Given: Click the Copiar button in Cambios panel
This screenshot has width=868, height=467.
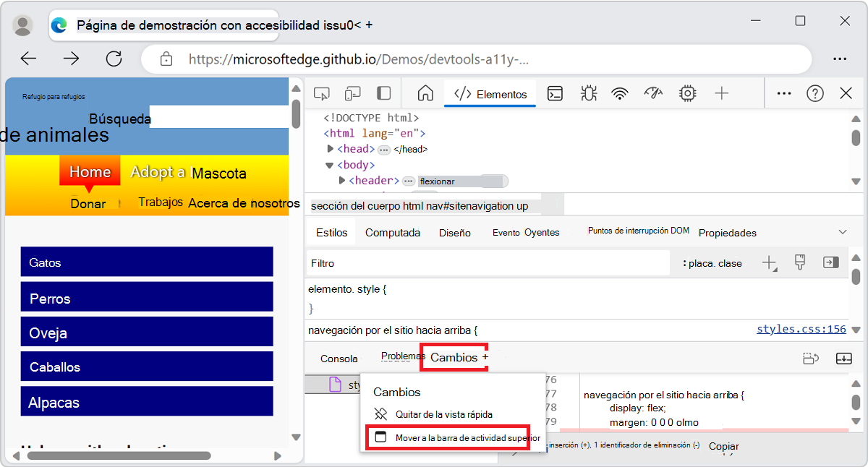Looking at the screenshot, I should pyautogui.click(x=723, y=446).
